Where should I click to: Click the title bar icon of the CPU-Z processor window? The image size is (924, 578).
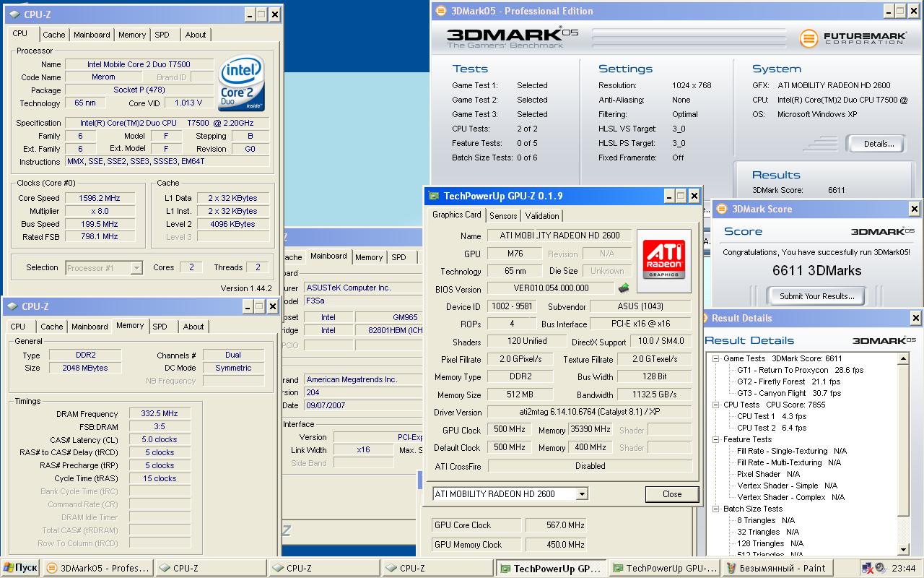click(14, 14)
